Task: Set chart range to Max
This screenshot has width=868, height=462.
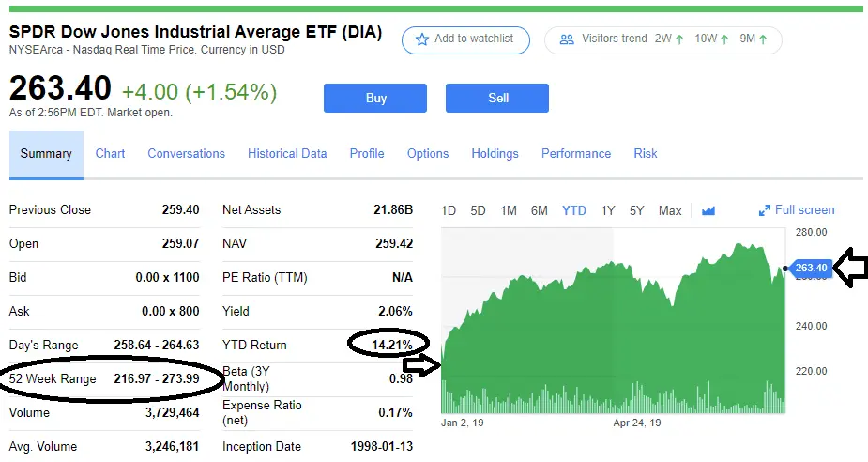Action: (670, 210)
